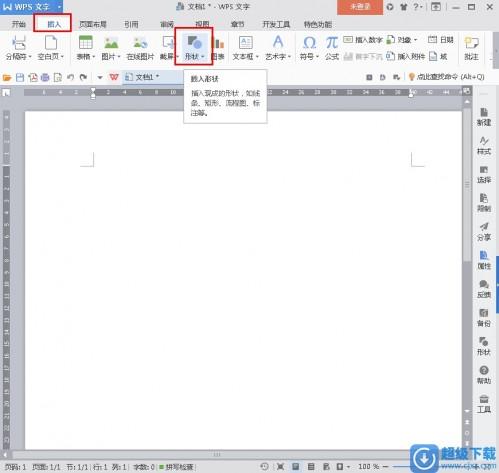Click the red WPS home icon
This screenshot has width=499, height=473.
[114, 77]
